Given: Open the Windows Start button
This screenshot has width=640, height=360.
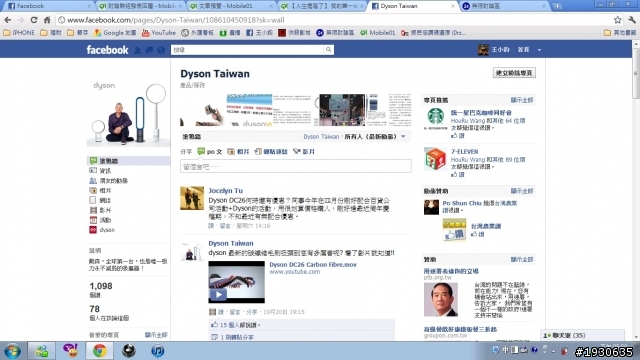Looking at the screenshot, I should pos(12,351).
